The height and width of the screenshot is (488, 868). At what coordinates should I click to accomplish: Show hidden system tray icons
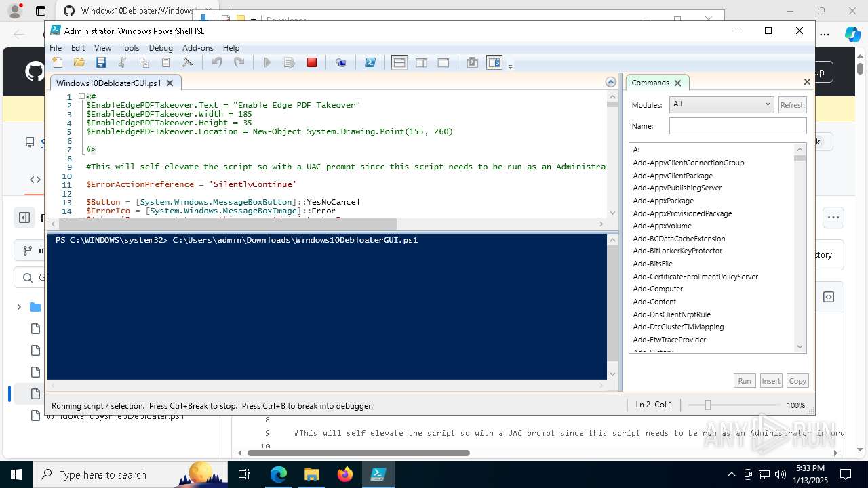click(x=731, y=474)
